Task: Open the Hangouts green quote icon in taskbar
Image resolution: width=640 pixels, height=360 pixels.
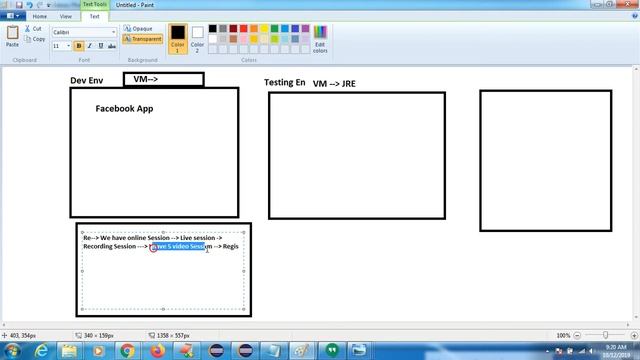Action: (332, 350)
